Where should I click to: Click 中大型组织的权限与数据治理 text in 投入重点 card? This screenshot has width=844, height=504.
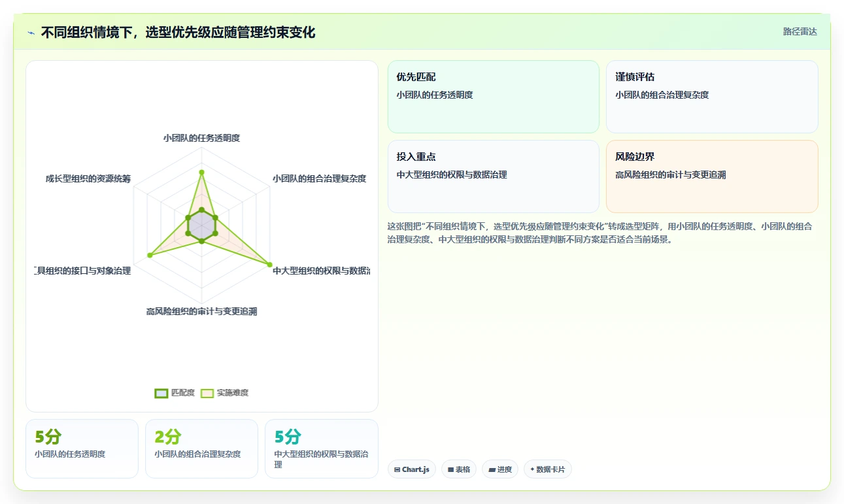(452, 175)
